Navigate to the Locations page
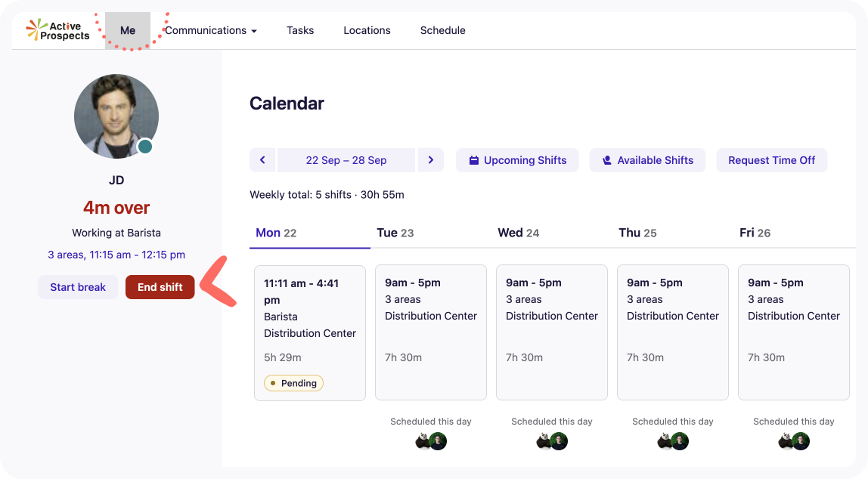Screen dimensions: 868x479 point(367,30)
